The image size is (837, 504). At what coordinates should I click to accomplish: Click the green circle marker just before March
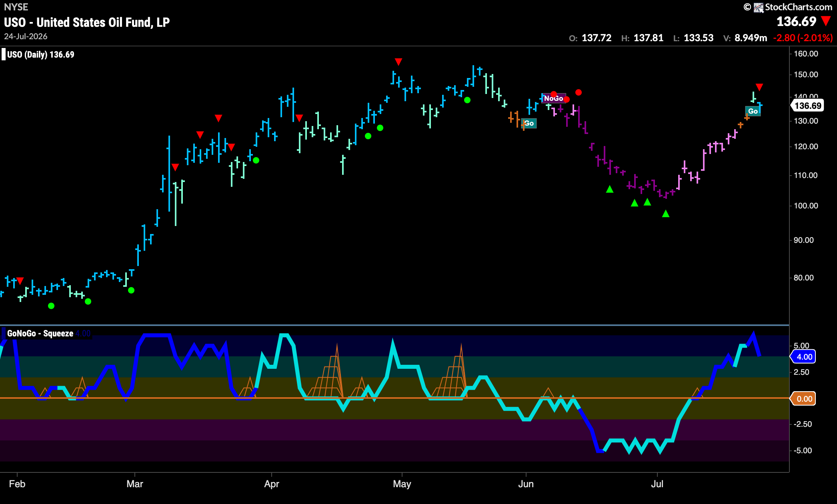click(x=131, y=290)
